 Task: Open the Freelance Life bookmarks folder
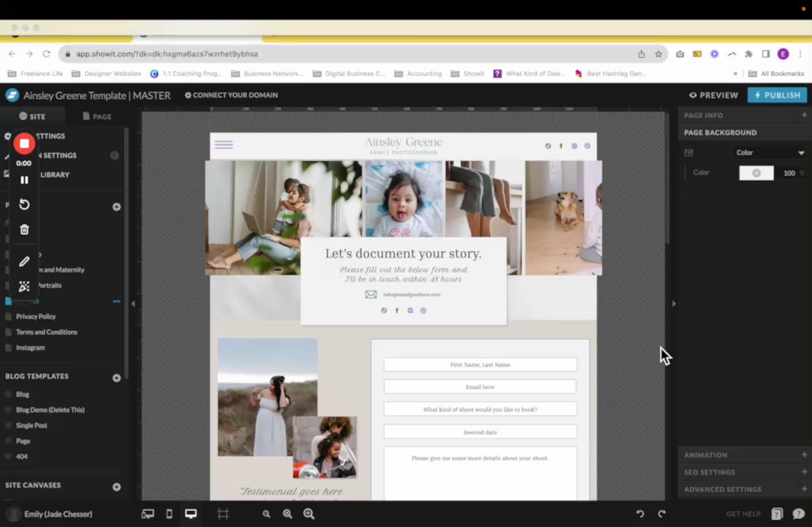click(x=35, y=74)
